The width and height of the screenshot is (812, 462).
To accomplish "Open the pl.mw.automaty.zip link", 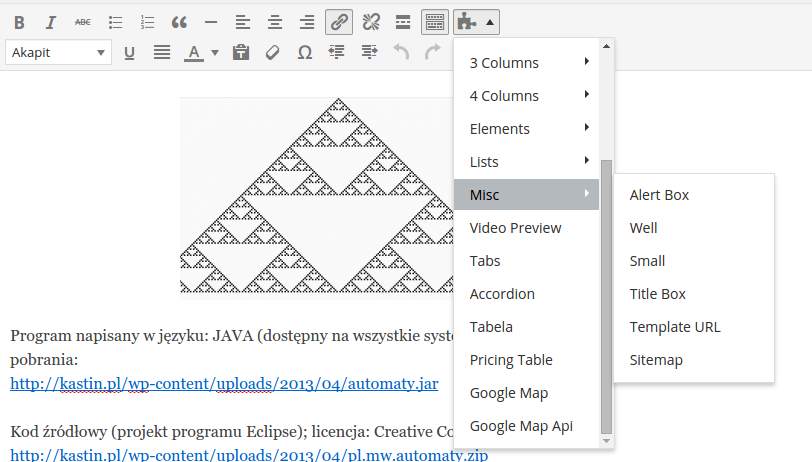I will point(249,455).
